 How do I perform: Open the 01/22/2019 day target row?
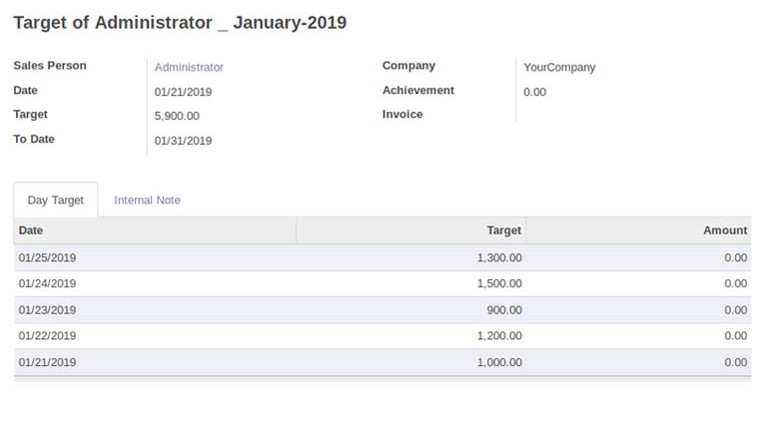tap(382, 336)
